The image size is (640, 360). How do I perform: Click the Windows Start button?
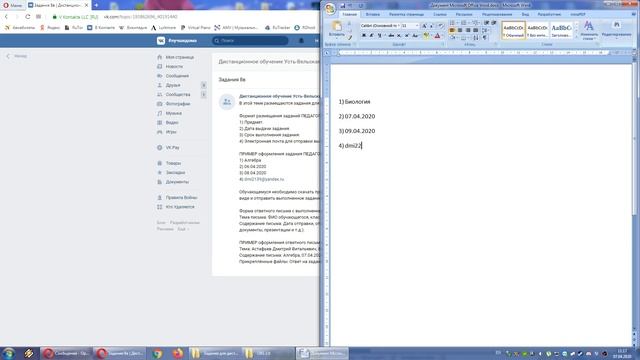pos(9,353)
